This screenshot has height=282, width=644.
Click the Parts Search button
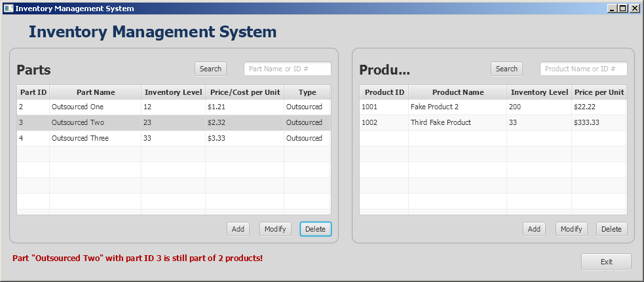[210, 69]
